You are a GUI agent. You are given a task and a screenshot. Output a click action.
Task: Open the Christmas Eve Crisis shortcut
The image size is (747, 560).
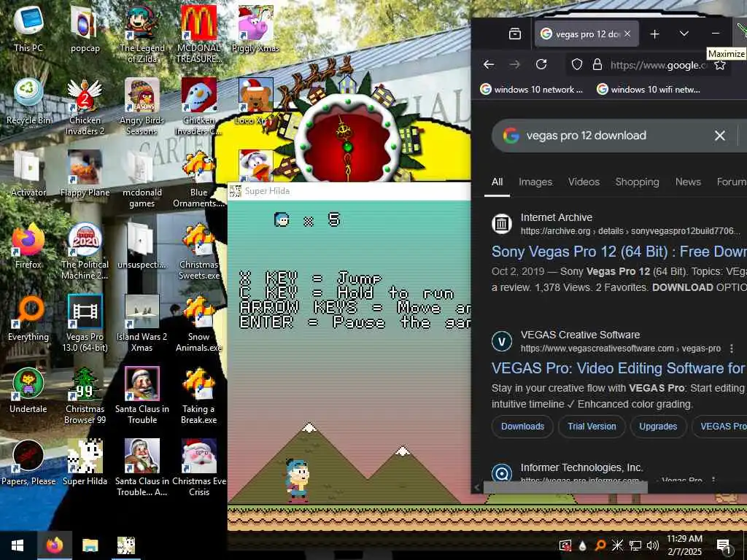tap(198, 468)
